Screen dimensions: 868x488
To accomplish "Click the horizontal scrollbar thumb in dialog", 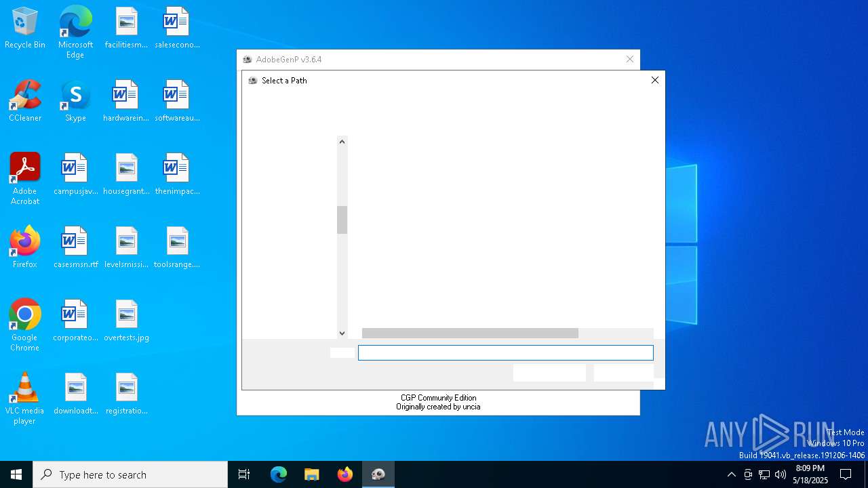I will (470, 333).
